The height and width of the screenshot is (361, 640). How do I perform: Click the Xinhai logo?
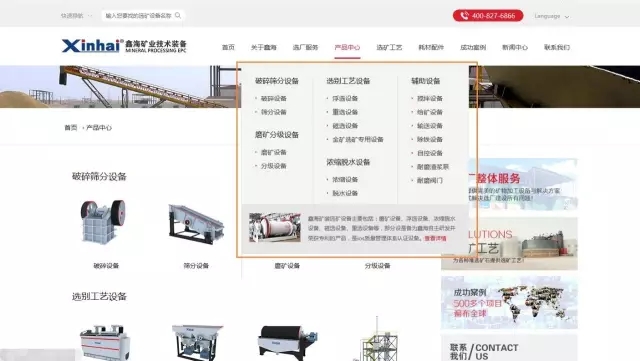tap(124, 46)
